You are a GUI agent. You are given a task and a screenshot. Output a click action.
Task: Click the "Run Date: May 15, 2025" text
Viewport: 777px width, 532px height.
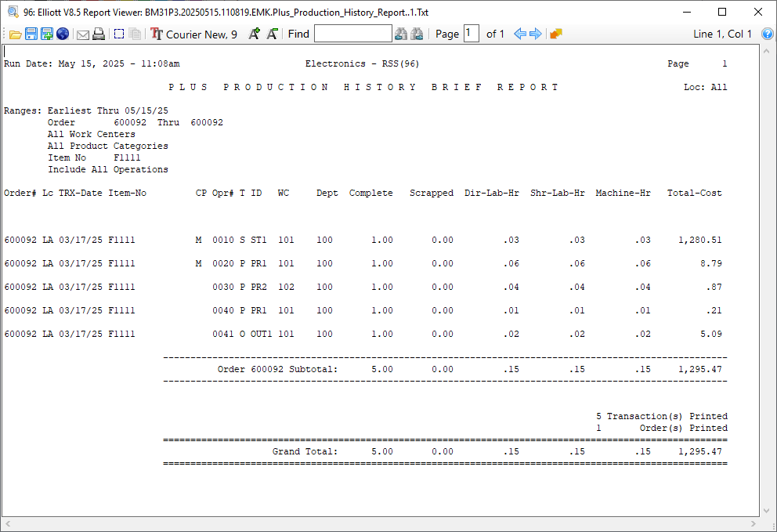tap(64, 63)
